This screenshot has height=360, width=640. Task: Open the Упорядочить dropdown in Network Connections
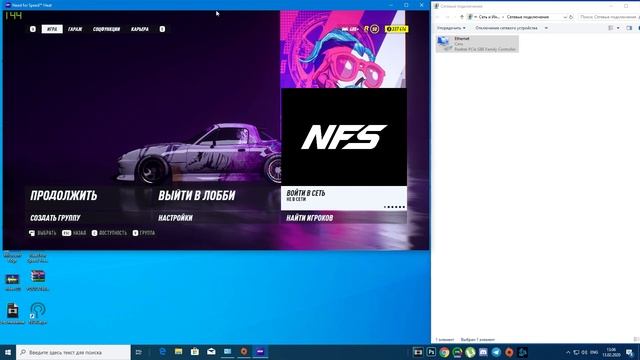tap(451, 28)
